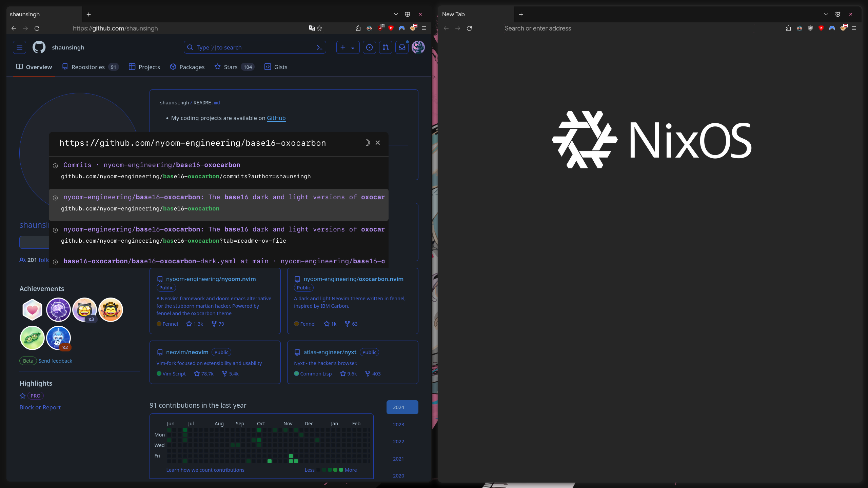Open pull requests icon in GitHub header
The height and width of the screenshot is (488, 868).
(x=386, y=47)
